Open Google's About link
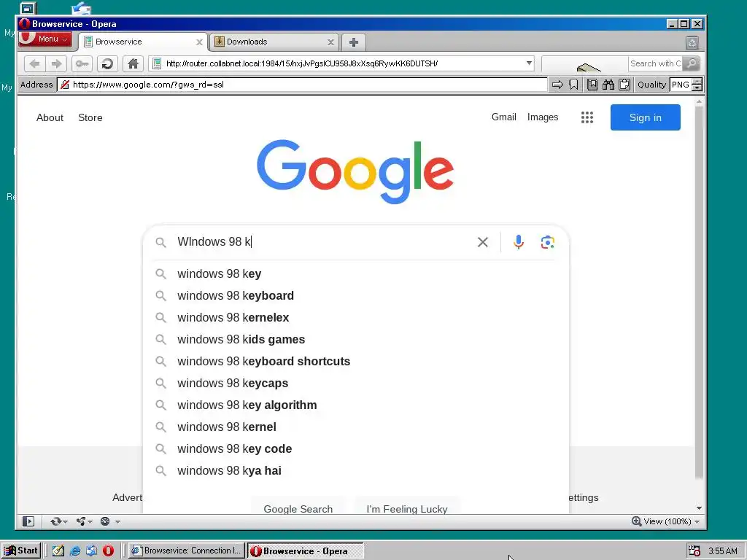 coord(50,117)
